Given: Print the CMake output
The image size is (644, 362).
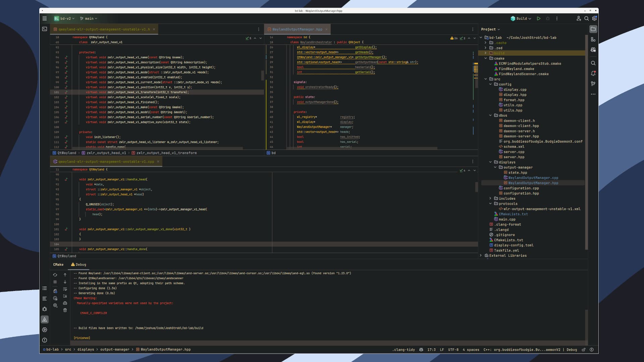Looking at the screenshot, I should pyautogui.click(x=65, y=303).
